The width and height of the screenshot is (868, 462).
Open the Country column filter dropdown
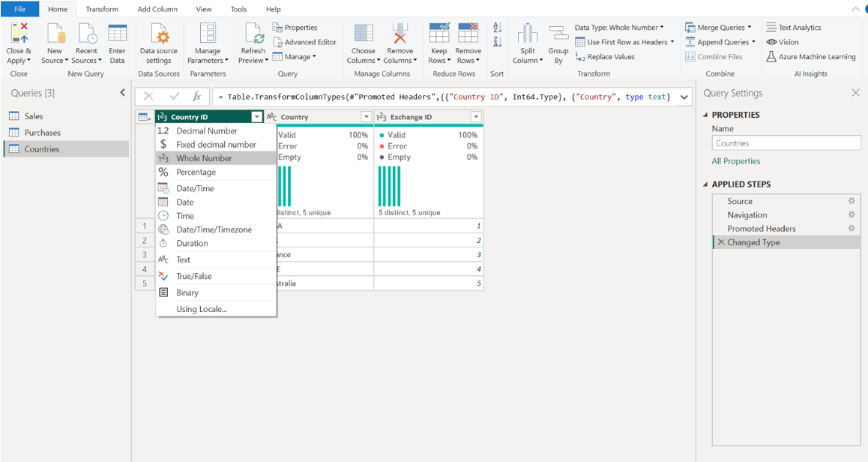pyautogui.click(x=366, y=117)
